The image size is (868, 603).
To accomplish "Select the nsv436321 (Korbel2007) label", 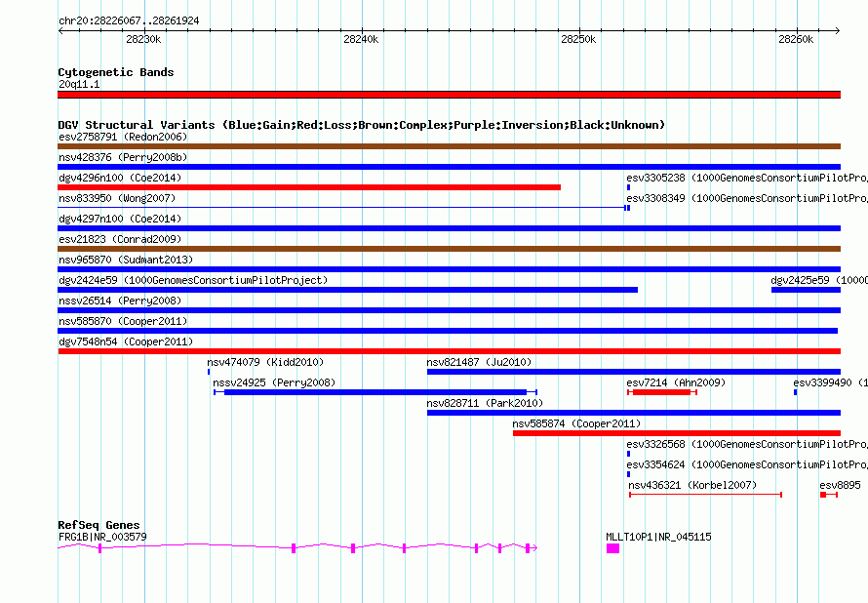I will 692,485.
